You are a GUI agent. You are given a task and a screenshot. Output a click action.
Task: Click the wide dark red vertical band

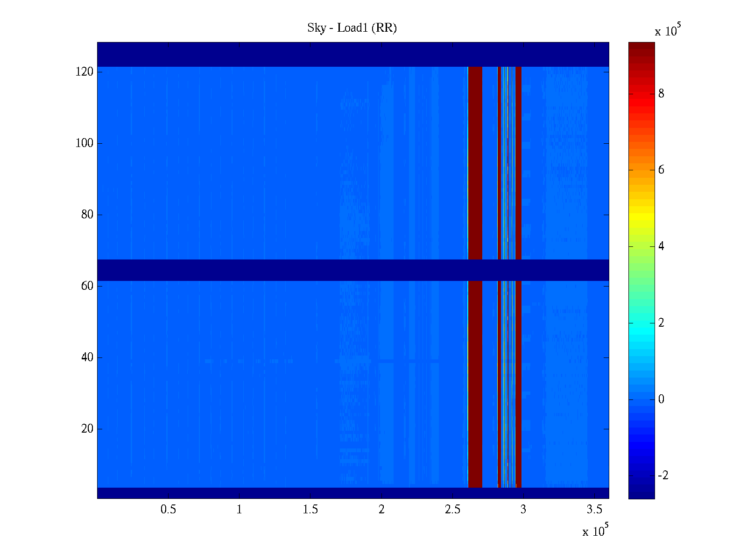pos(475,163)
